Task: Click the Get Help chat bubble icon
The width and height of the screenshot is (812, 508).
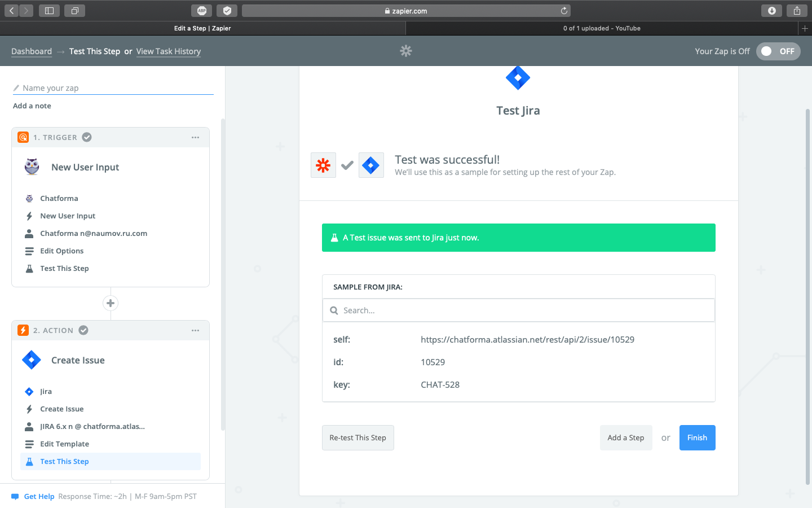Action: 15,497
